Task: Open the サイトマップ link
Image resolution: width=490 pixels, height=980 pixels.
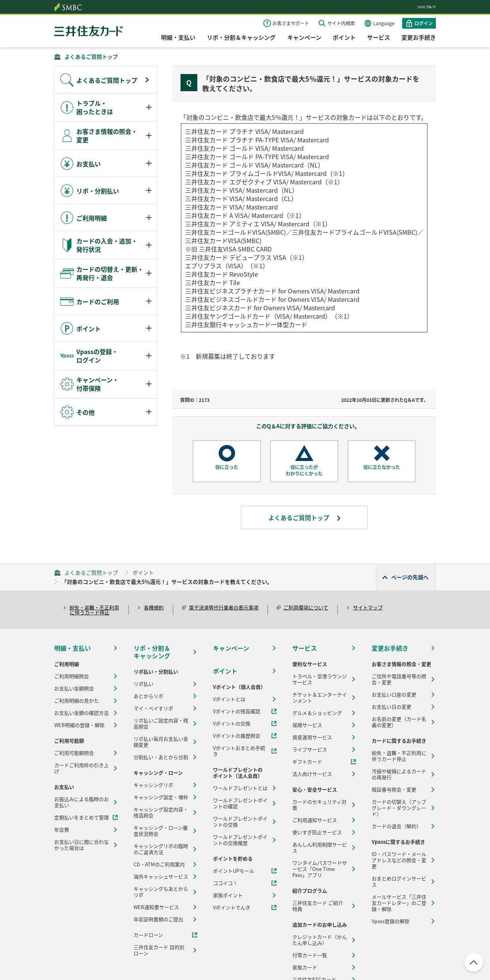Action: click(368, 608)
